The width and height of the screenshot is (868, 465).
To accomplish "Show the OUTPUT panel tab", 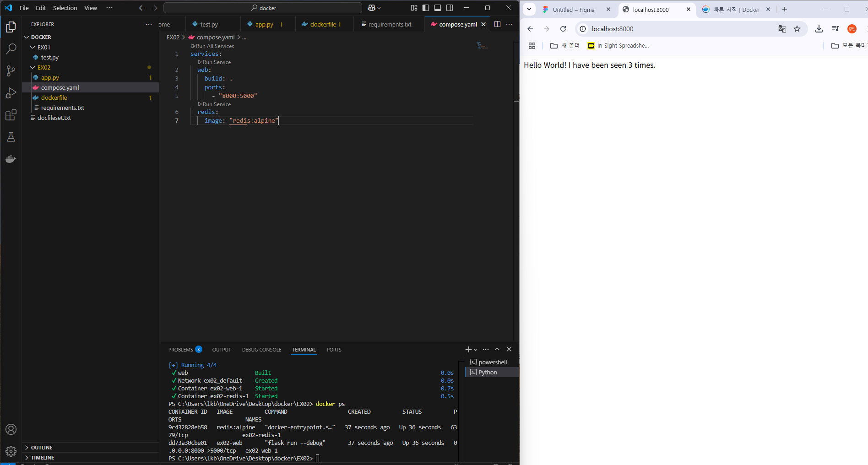I will [222, 350].
